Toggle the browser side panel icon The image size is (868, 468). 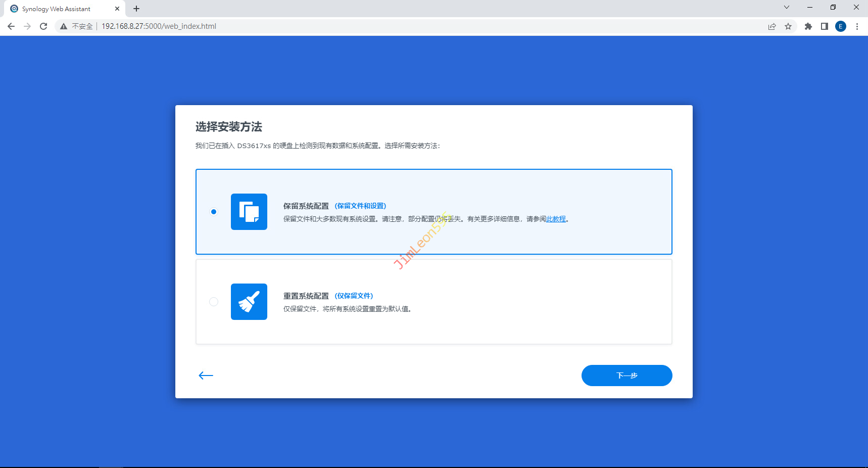tap(825, 26)
